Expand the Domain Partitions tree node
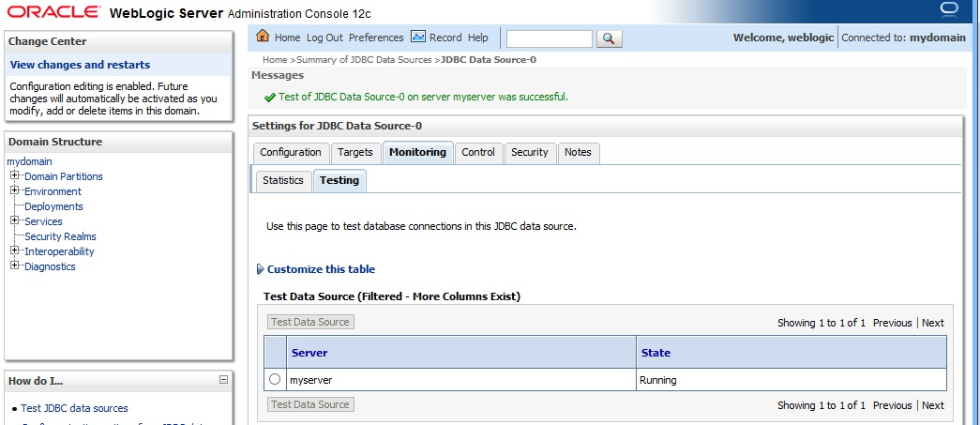 (14, 176)
